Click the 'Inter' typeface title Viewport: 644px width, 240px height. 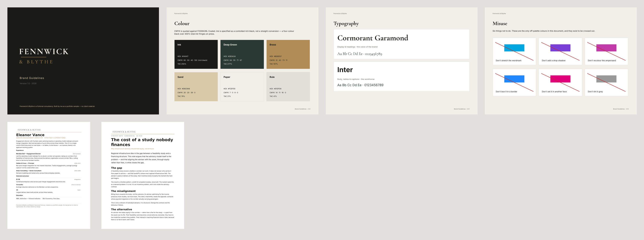[x=345, y=70]
